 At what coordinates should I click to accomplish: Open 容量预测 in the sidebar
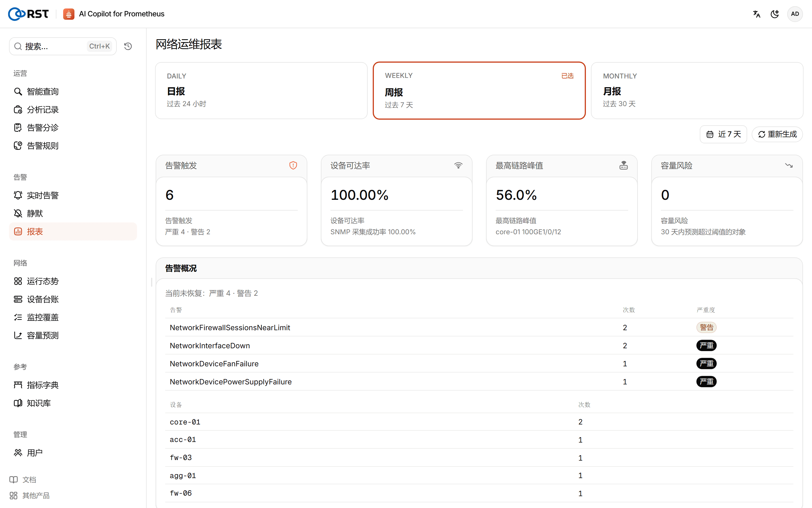73,335
